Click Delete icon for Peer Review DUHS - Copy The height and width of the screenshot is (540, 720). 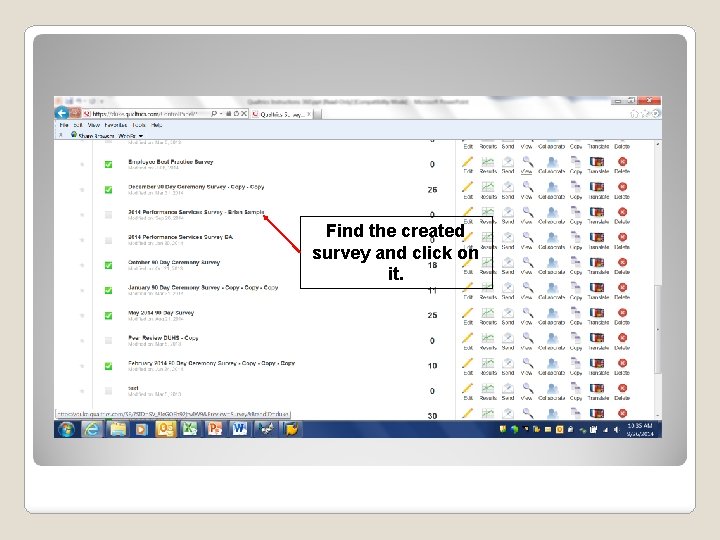pyautogui.click(x=622, y=338)
